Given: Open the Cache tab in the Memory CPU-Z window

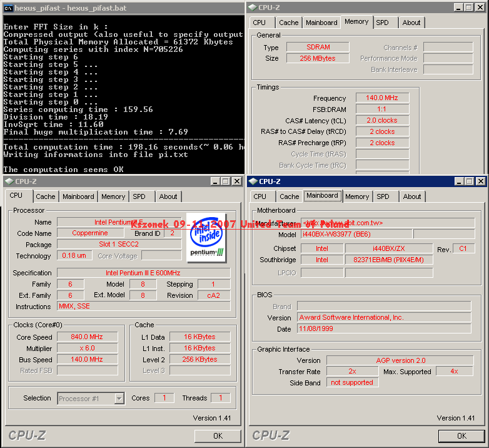Looking at the screenshot, I should [x=288, y=23].
